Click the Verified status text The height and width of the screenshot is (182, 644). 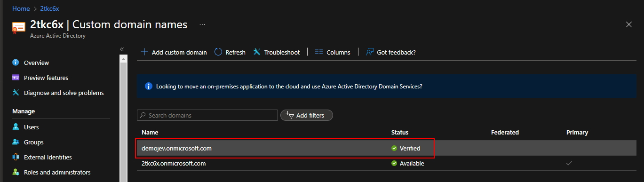410,148
